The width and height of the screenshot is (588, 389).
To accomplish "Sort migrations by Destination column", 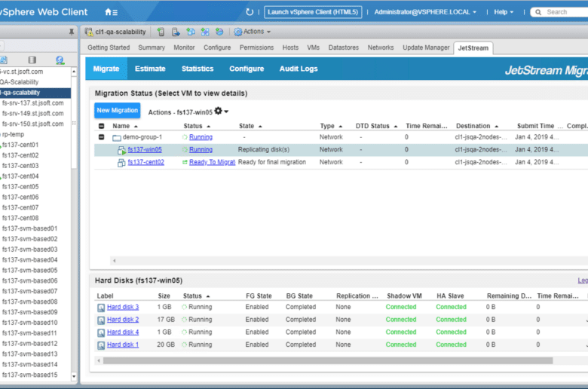I will (477, 126).
